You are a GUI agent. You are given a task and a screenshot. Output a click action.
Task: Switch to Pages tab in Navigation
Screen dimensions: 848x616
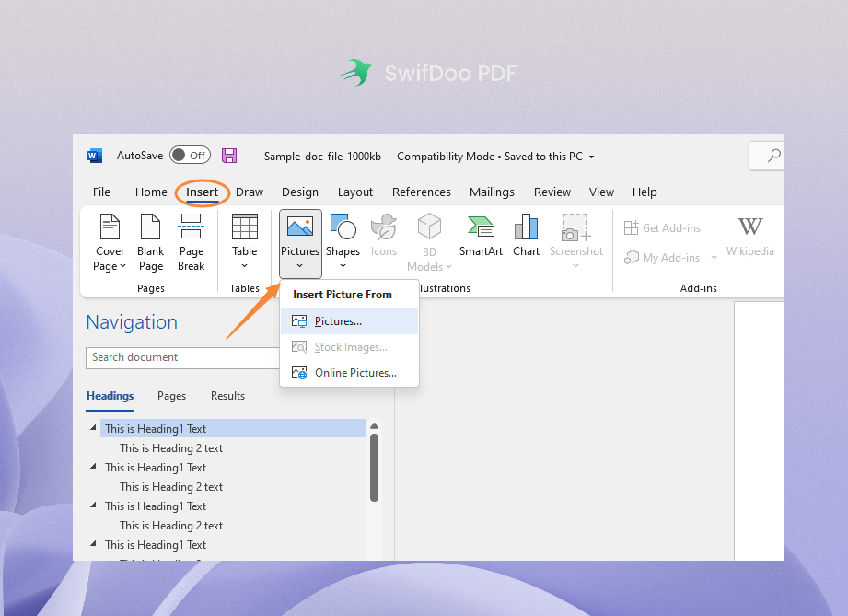coord(171,396)
